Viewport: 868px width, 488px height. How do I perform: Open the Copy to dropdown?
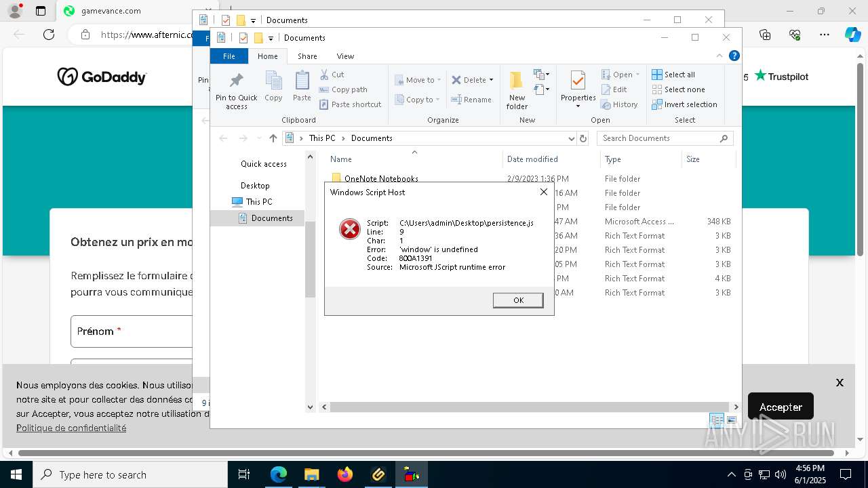point(418,100)
